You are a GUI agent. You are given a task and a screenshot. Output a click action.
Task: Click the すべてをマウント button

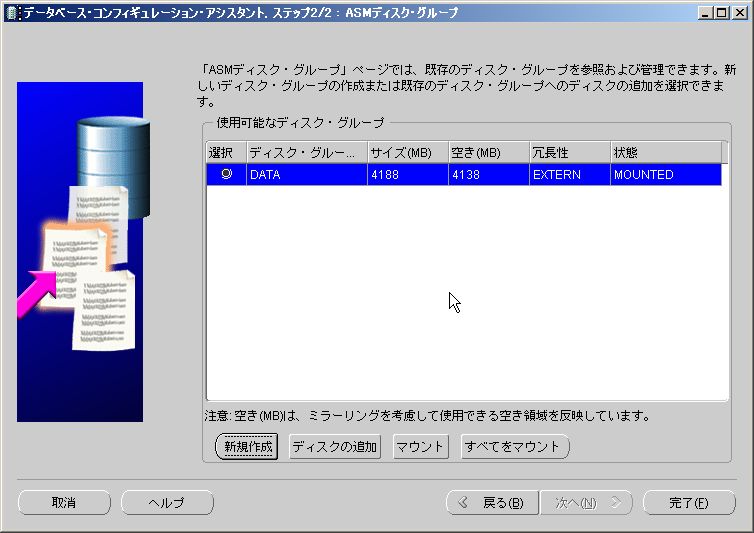(515, 446)
